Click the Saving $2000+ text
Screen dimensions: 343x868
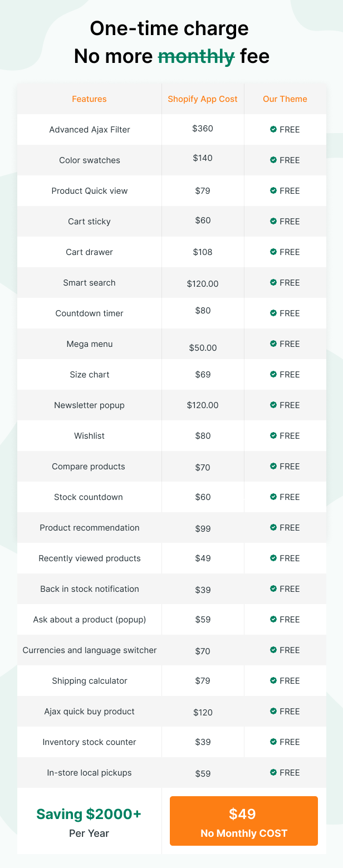(89, 814)
